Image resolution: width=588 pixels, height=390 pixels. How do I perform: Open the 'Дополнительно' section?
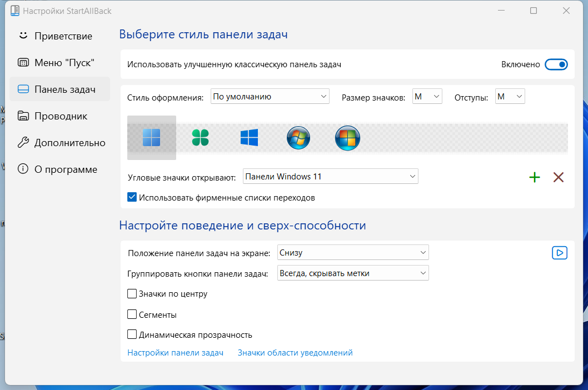pos(59,143)
